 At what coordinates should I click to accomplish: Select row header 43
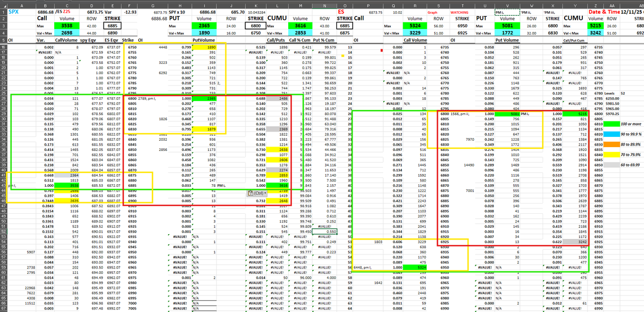pos(3,185)
